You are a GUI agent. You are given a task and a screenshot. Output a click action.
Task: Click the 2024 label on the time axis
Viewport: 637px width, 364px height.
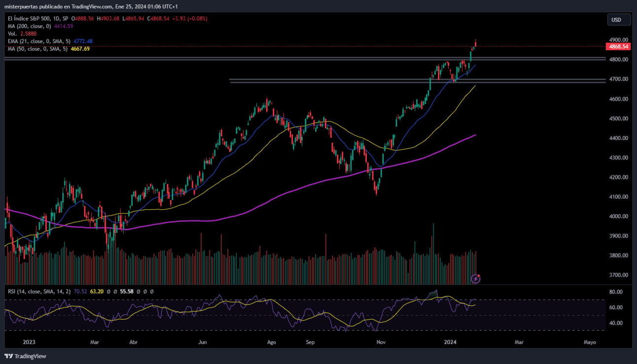451,341
